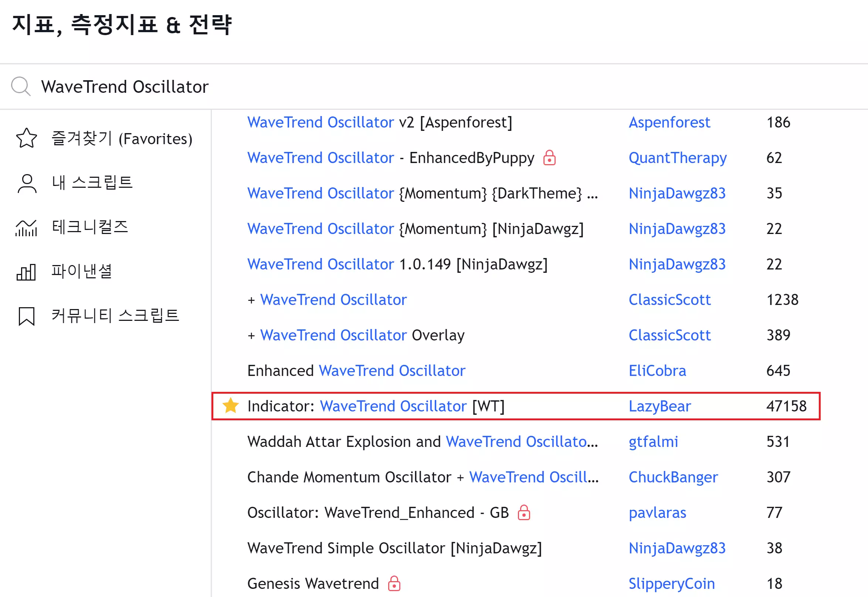Viewport: 868px width, 597px height.
Task: Open author gtfalmi profile
Action: coord(653,442)
